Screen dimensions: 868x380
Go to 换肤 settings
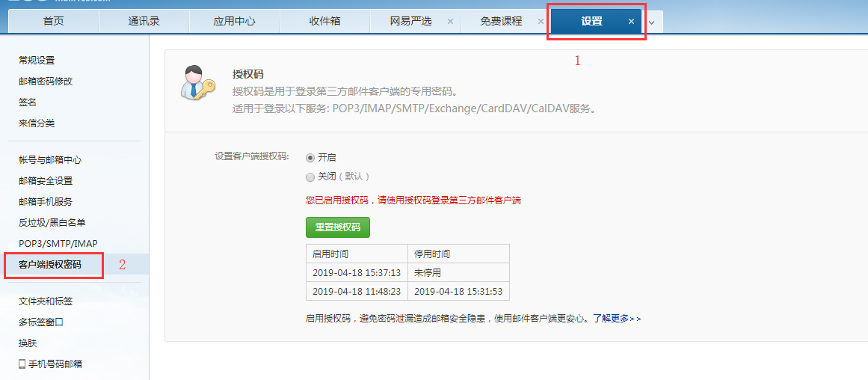point(27,343)
